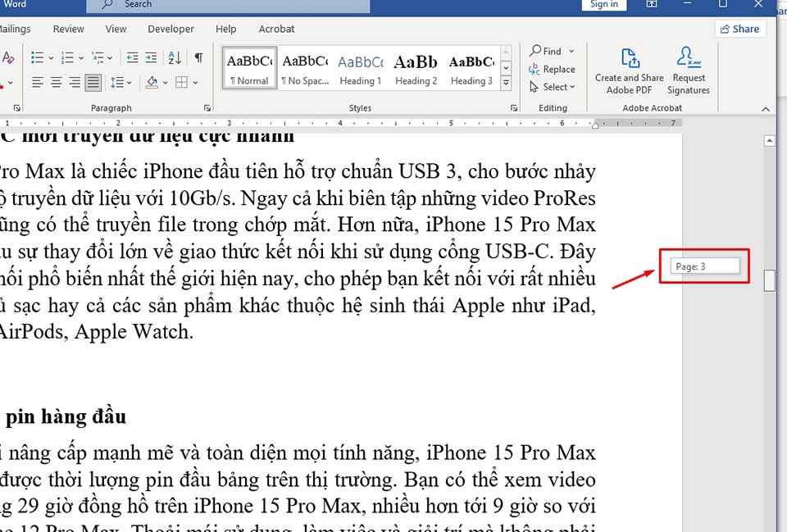Open the View tab
This screenshot has height=532, width=787.
coord(116,30)
